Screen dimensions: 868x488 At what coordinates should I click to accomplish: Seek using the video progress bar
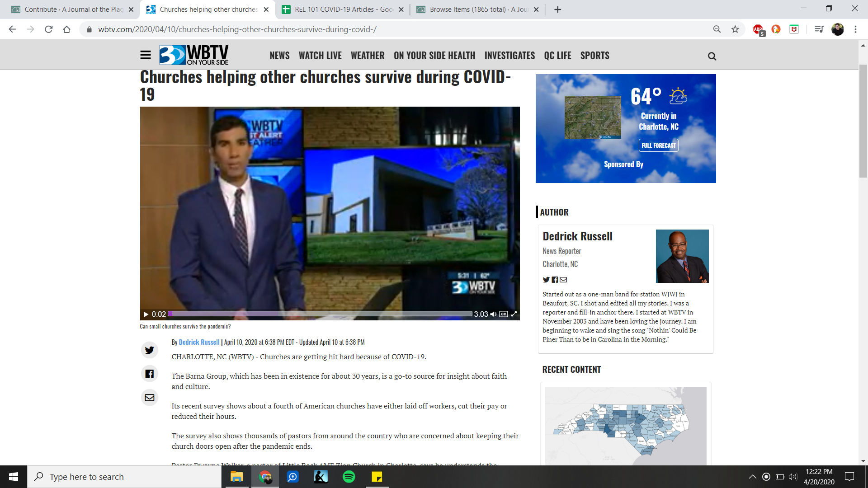(321, 314)
